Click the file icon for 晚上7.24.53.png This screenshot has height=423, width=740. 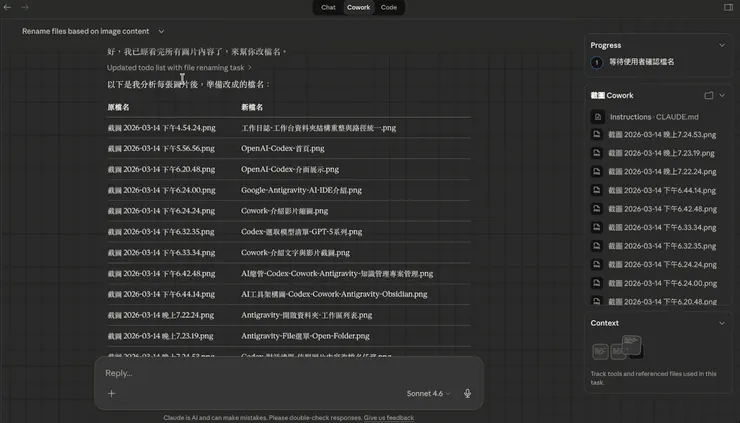(597, 135)
